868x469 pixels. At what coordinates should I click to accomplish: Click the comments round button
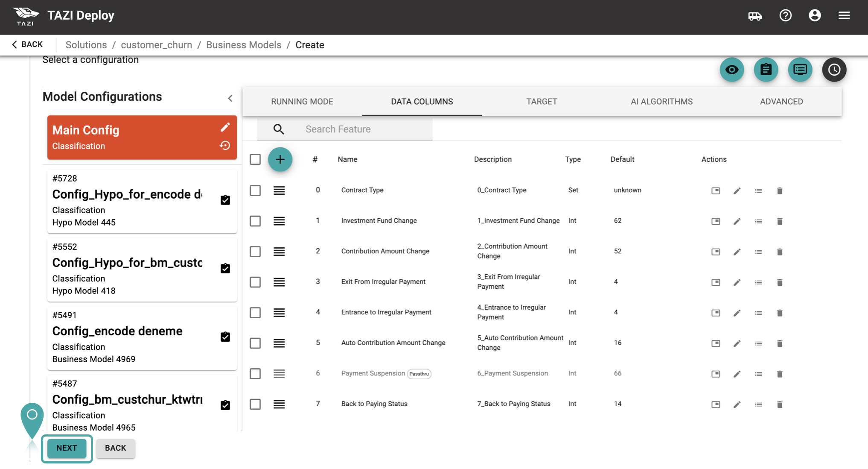[800, 70]
